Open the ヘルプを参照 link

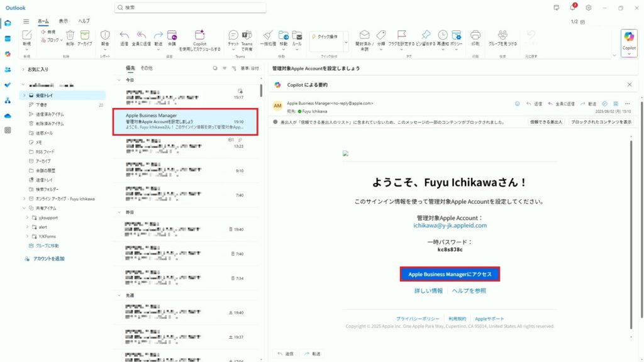(x=469, y=290)
